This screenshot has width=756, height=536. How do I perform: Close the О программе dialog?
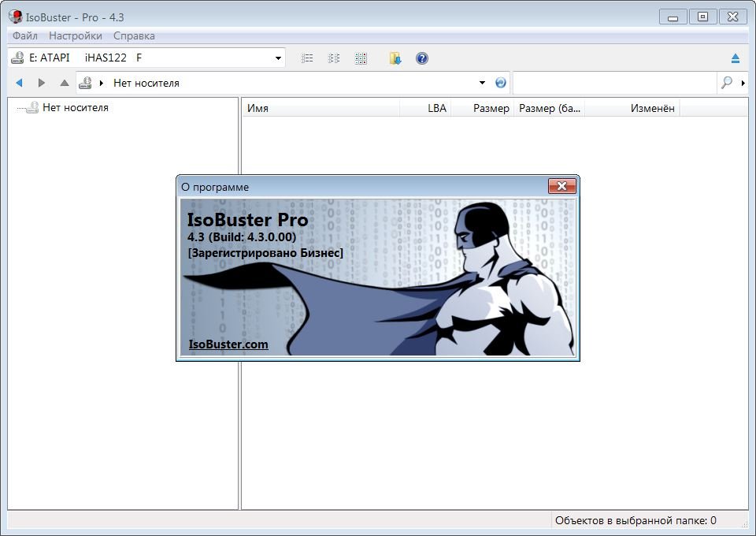pyautogui.click(x=561, y=186)
